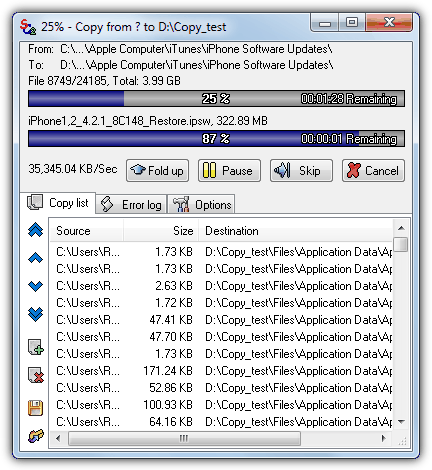Move selected item down one position
The height and width of the screenshot is (470, 432).
coord(35,286)
